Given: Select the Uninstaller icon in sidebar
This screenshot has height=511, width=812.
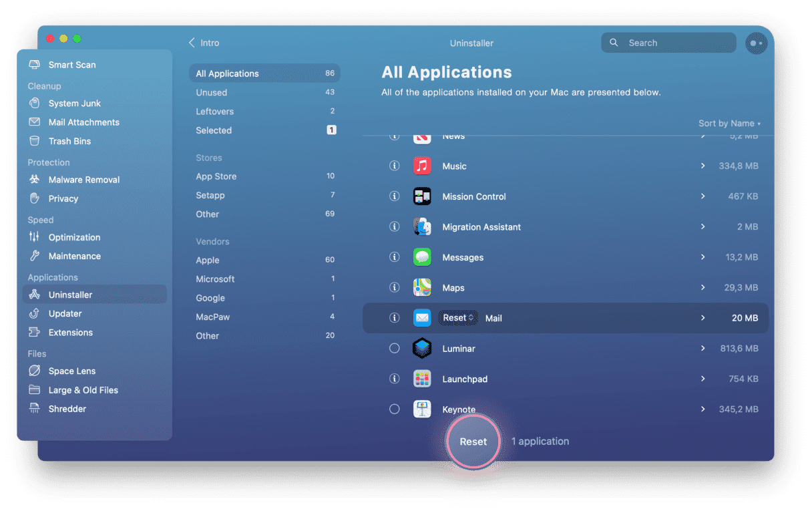Looking at the screenshot, I should click(x=35, y=295).
